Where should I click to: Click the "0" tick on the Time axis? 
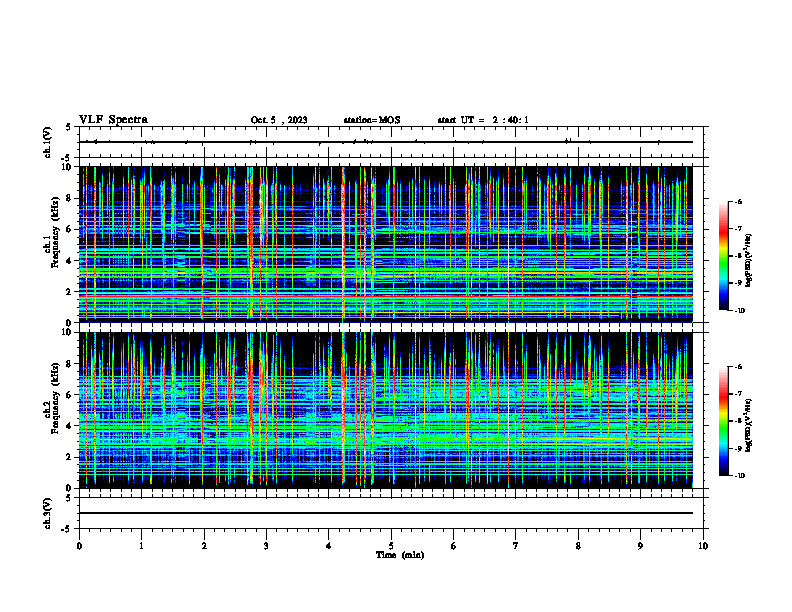point(79,546)
